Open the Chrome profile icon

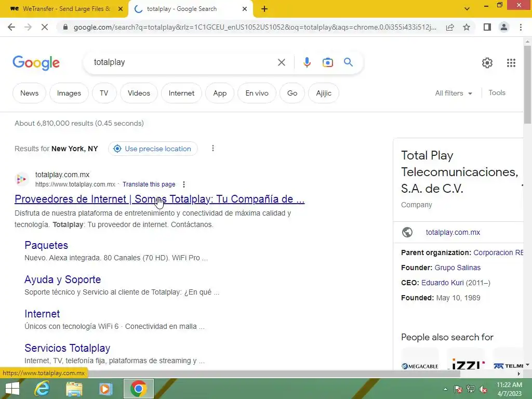[x=504, y=27]
